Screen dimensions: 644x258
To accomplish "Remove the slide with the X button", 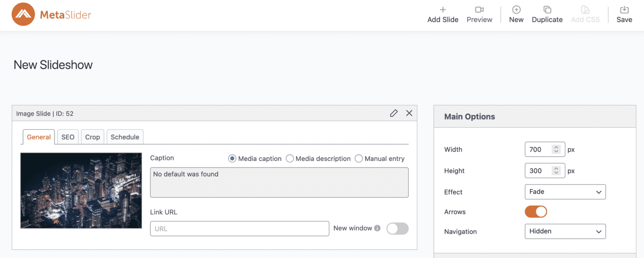I will tap(409, 113).
